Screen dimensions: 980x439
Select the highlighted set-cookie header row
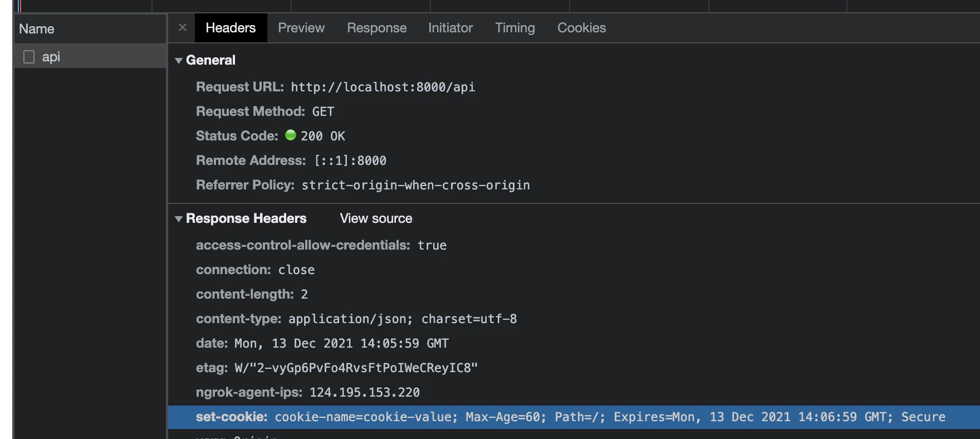coord(574,417)
